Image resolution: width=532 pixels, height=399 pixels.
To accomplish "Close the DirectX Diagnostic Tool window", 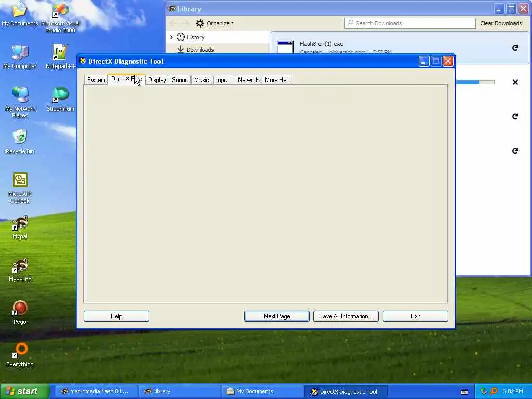I will coord(448,61).
